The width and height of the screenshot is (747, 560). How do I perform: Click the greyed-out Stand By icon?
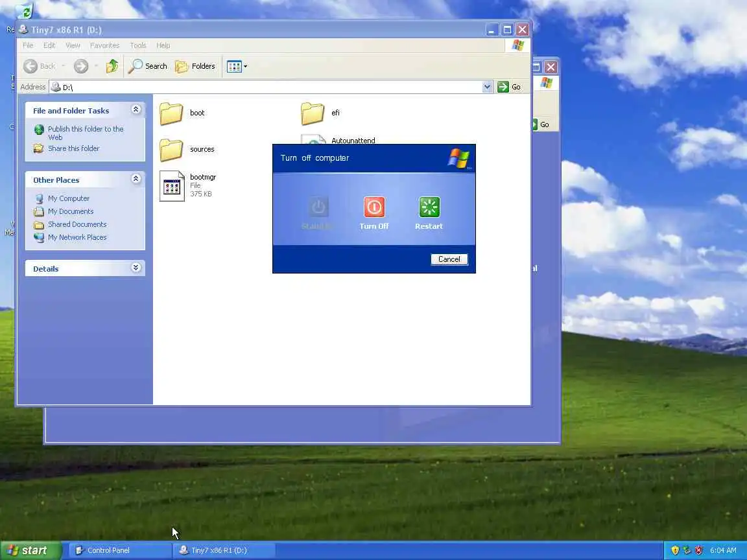pyautogui.click(x=318, y=207)
